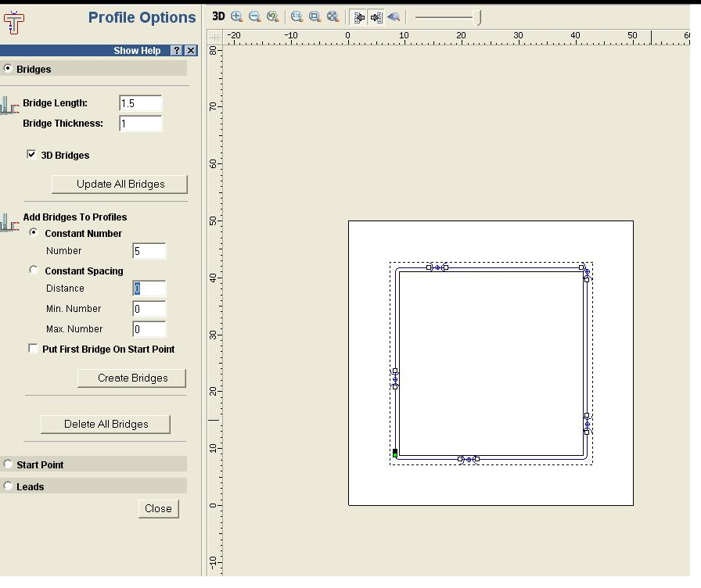This screenshot has width=701, height=588.
Task: Click the Create Bridges button
Action: tap(132, 378)
